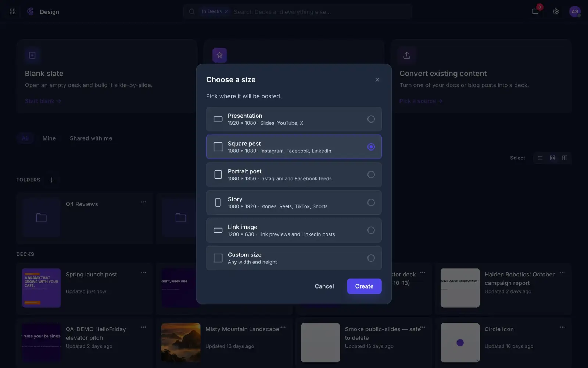Screen dimensions: 588x368
Task: Click the Convert existing content upload icon
Action: (406, 55)
